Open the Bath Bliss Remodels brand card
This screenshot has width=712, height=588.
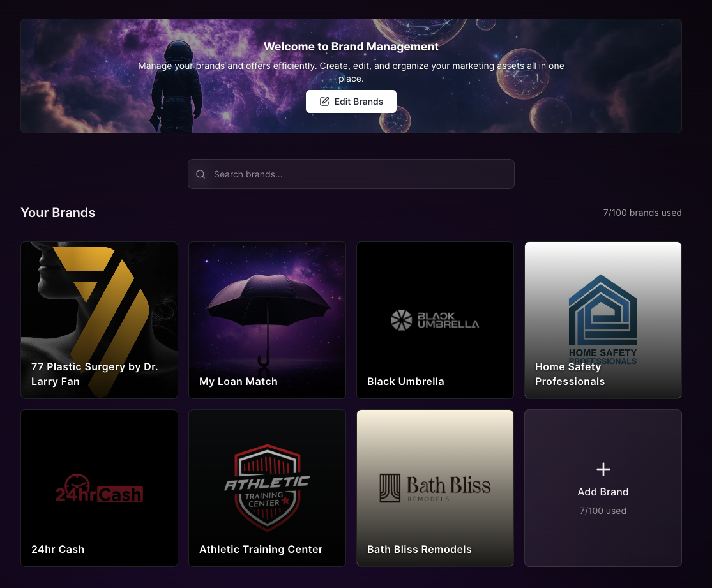(x=435, y=488)
